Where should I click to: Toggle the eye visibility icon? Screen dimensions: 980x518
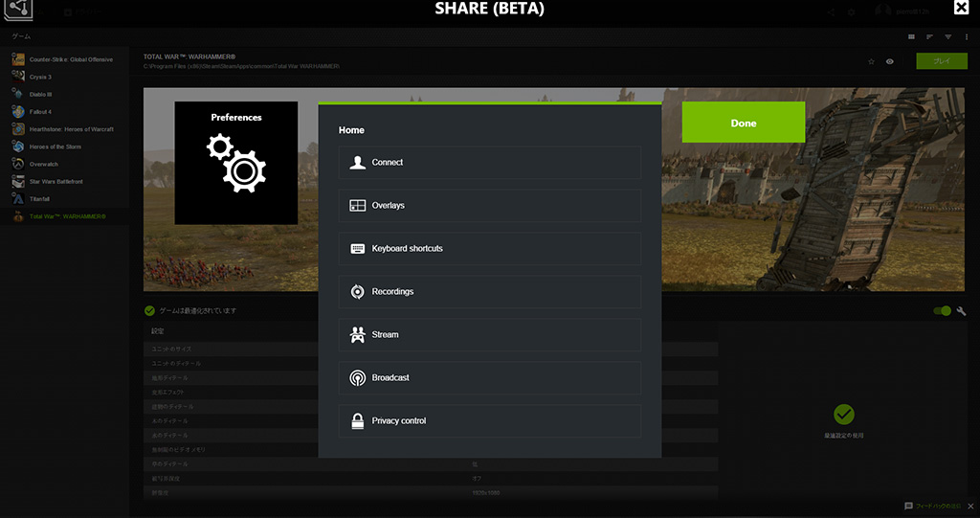pyautogui.click(x=889, y=62)
